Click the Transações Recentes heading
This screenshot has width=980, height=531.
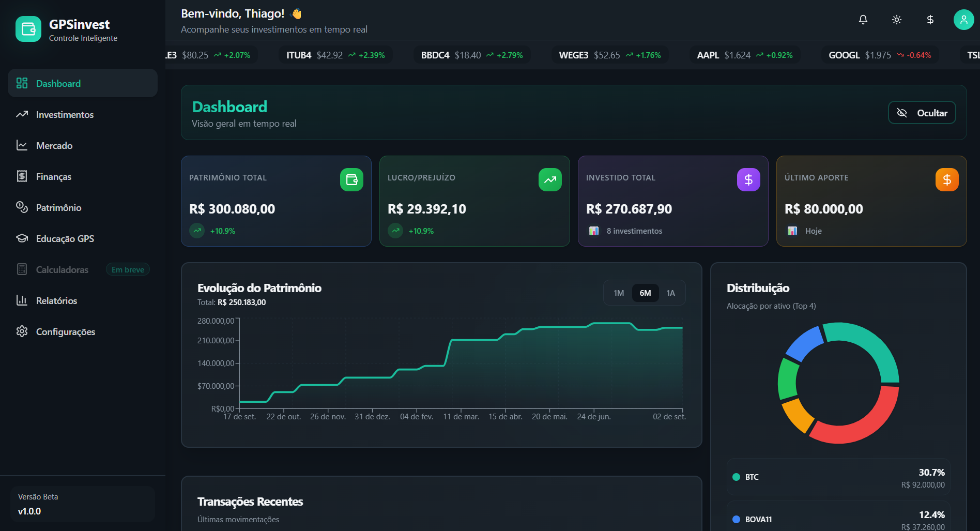point(250,502)
